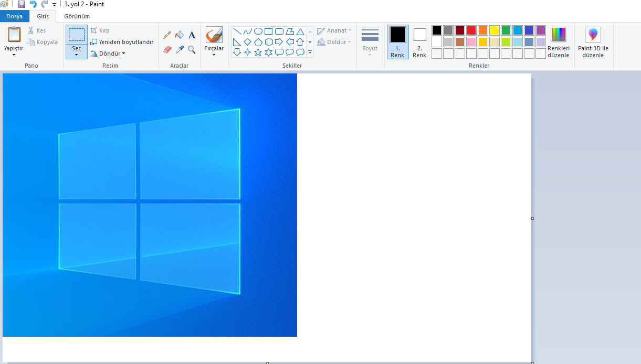Viewport: 641px width, 364px height.
Task: Pick the Diamond shape
Action: pyautogui.click(x=247, y=42)
